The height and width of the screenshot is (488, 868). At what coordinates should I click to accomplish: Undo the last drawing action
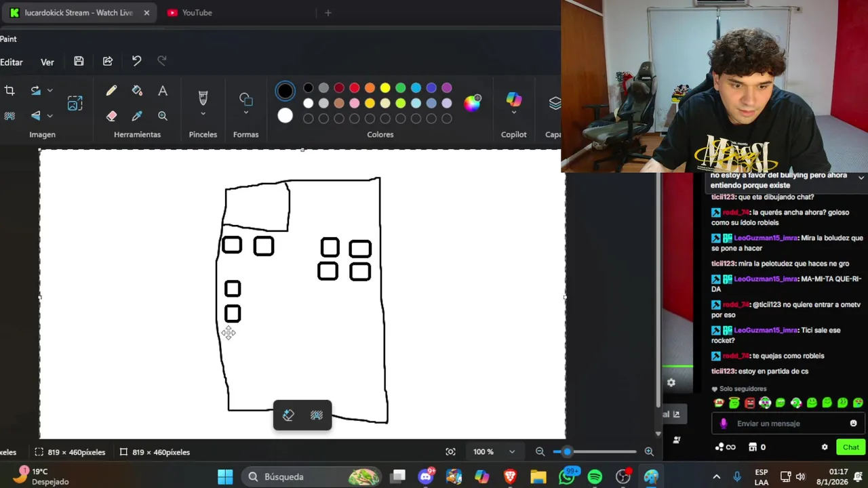[136, 61]
